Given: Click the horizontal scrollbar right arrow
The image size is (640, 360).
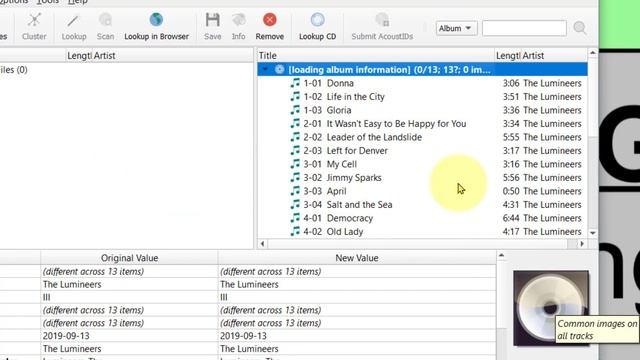Looking at the screenshot, I should (582, 244).
